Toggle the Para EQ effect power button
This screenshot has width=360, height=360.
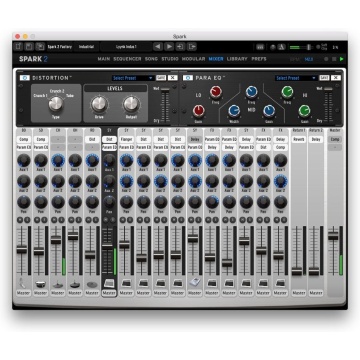coord(188,78)
